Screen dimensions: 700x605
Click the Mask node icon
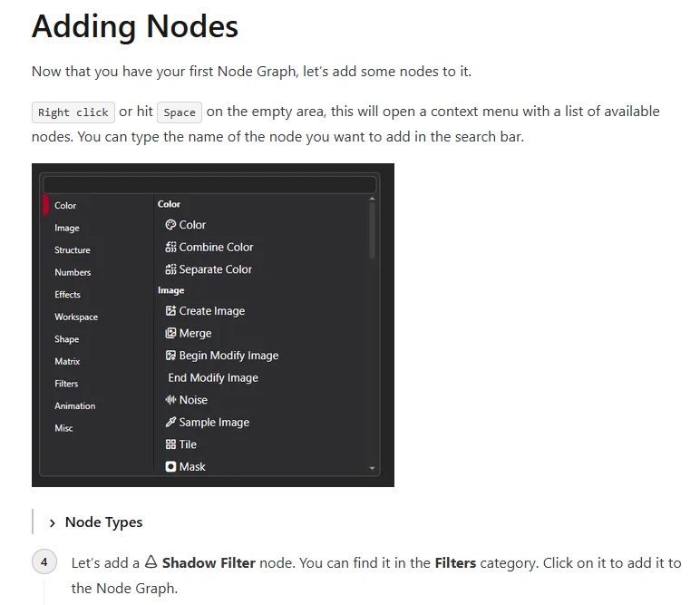170,466
